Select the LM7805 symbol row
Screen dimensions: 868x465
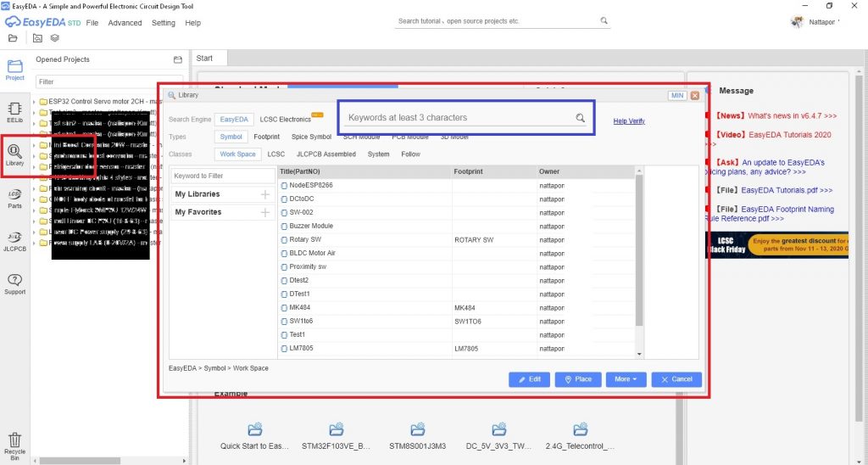tap(457, 348)
